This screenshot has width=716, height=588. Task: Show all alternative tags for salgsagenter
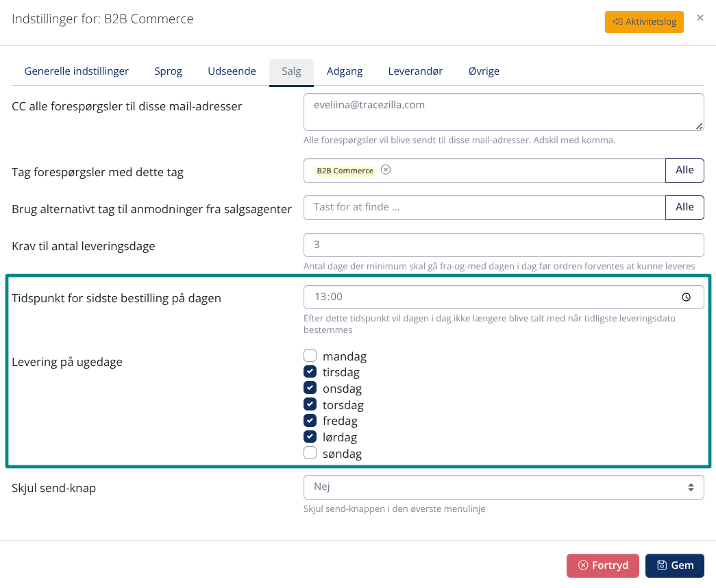pos(684,207)
